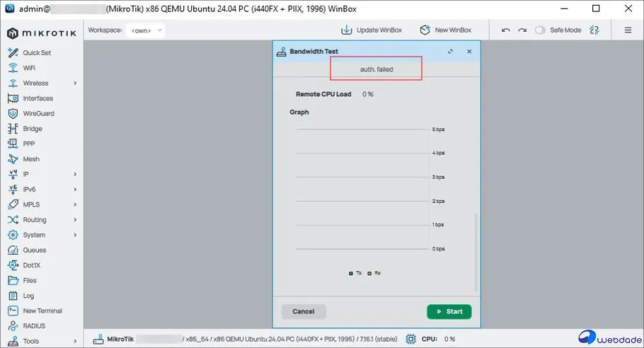Open the Queues icon in sidebar
The height and width of the screenshot is (348, 644).
point(12,250)
